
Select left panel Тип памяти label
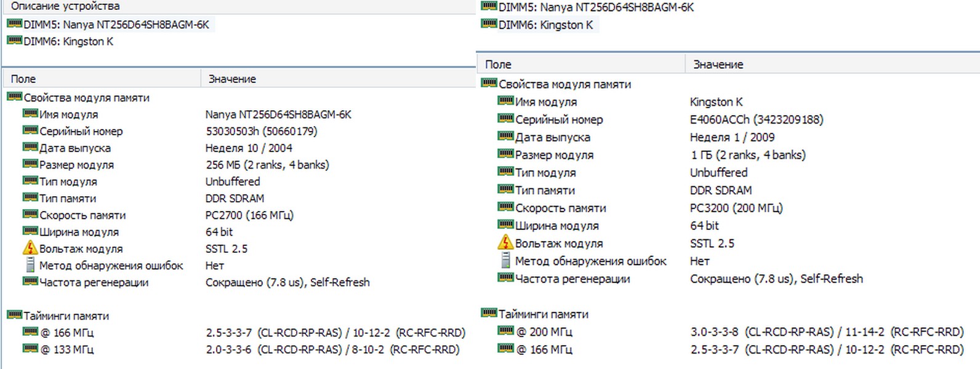pyautogui.click(x=68, y=198)
